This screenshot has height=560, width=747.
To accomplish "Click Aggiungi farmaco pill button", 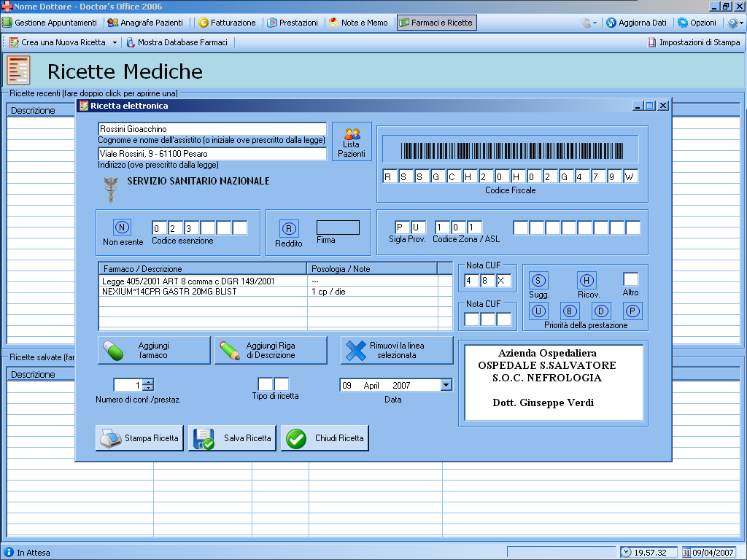I will (x=154, y=351).
